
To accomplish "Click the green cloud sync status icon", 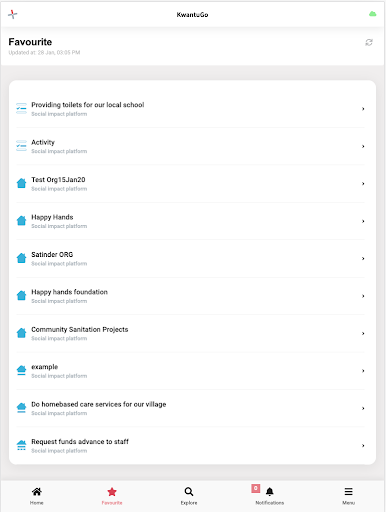I will [x=372, y=14].
